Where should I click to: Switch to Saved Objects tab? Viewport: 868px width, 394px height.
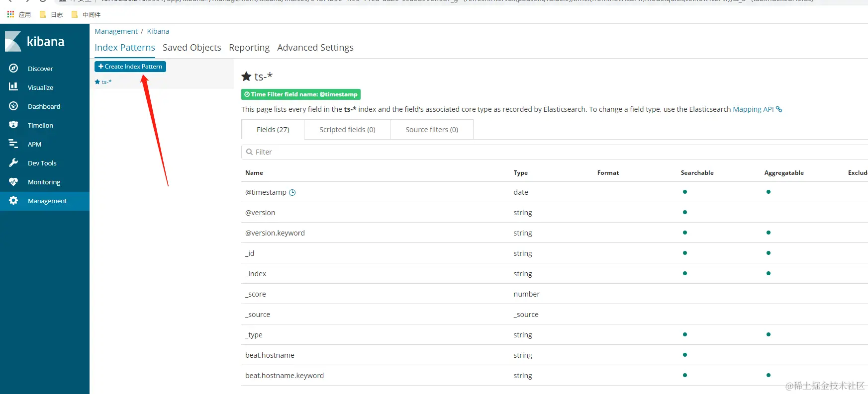coord(192,47)
